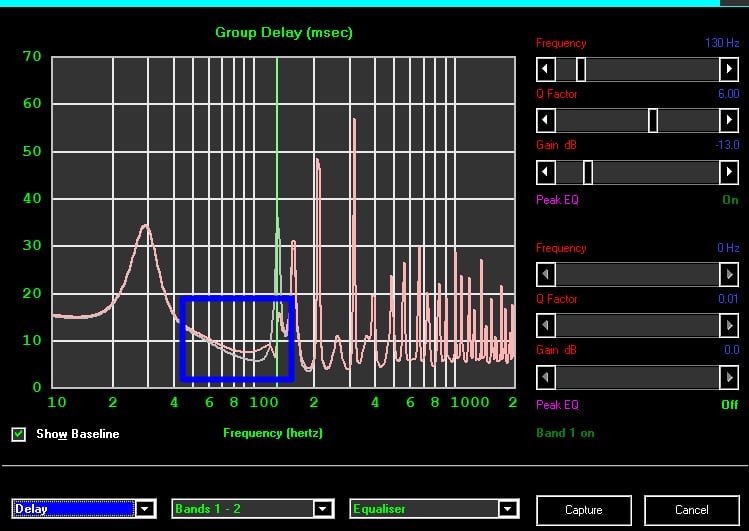Toggle the Show Baseline checkbox

click(19, 434)
